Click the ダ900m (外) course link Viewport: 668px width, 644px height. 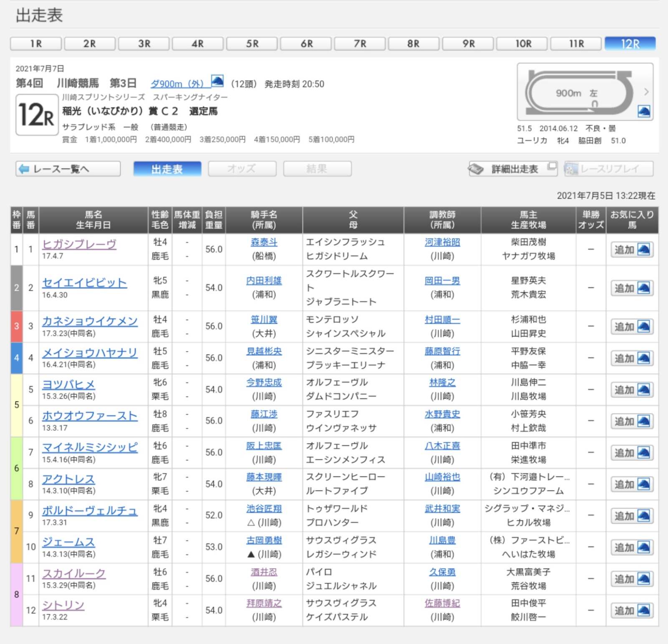pyautogui.click(x=177, y=84)
